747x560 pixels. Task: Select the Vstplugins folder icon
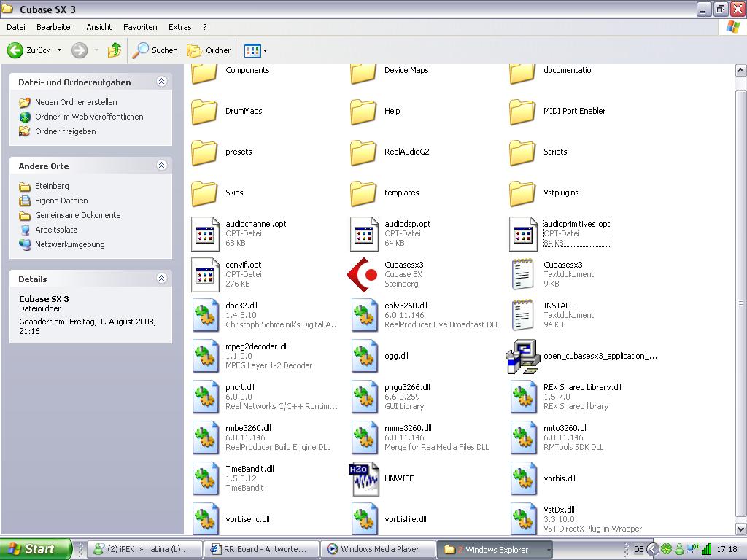tap(522, 192)
